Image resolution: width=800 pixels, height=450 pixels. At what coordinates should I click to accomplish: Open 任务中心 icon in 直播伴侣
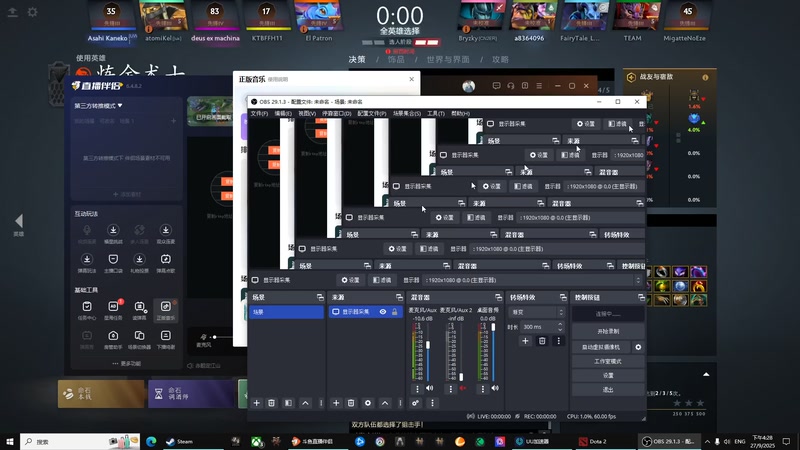click(87, 310)
